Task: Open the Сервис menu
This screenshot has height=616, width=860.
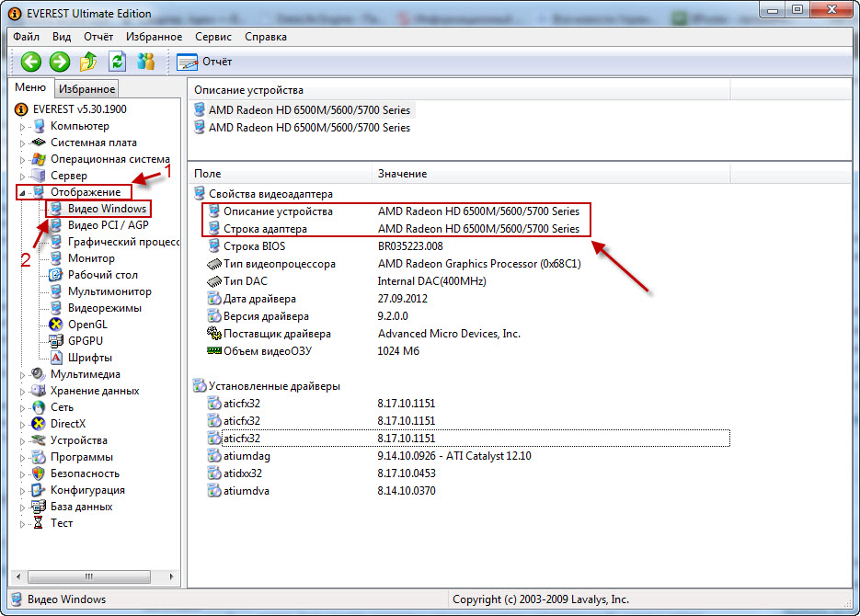Action: (212, 37)
